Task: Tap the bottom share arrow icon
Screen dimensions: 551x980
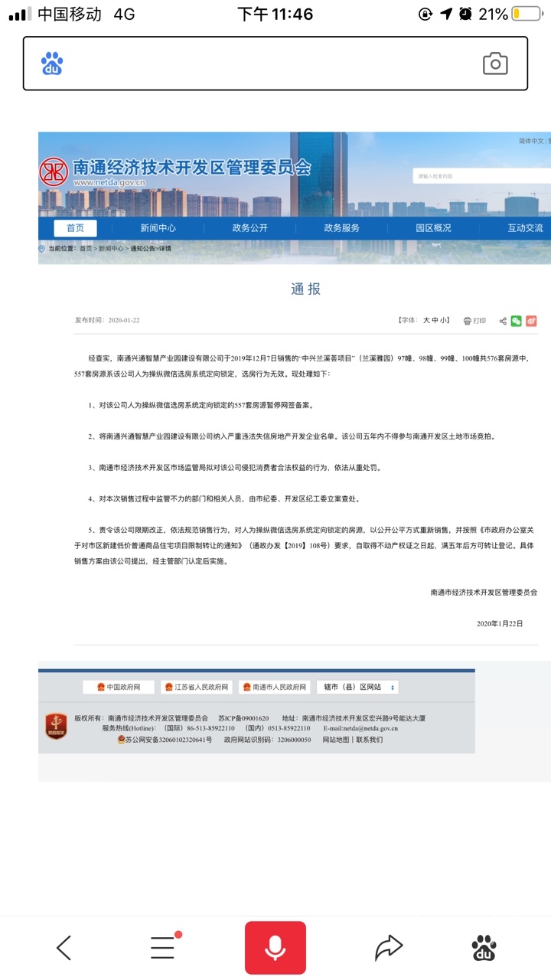Action: (x=388, y=948)
